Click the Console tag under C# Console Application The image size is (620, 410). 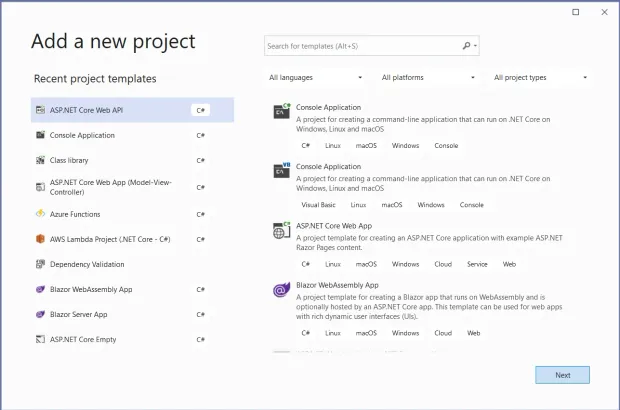446,145
